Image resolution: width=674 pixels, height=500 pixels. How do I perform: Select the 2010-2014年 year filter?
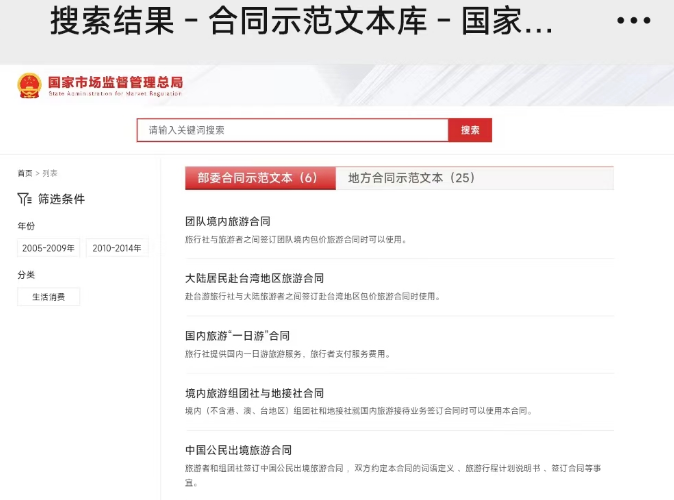point(117,248)
